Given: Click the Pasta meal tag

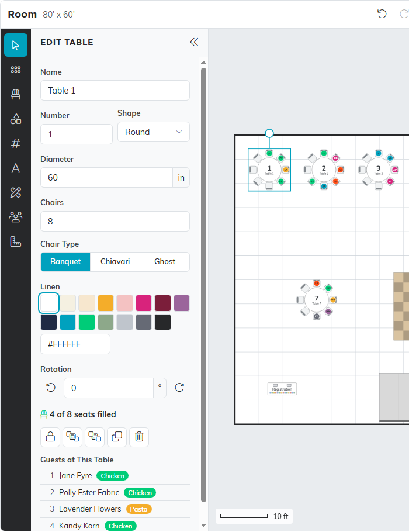Looking at the screenshot, I should point(138,509).
